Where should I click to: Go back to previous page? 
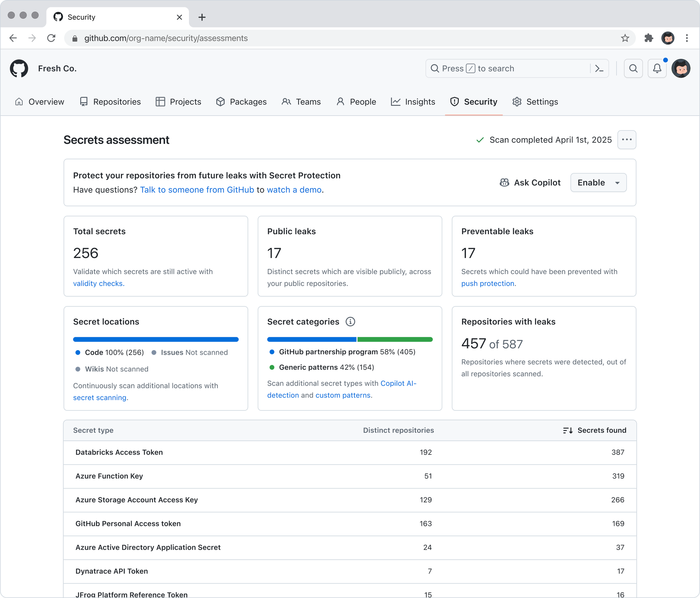(x=13, y=38)
